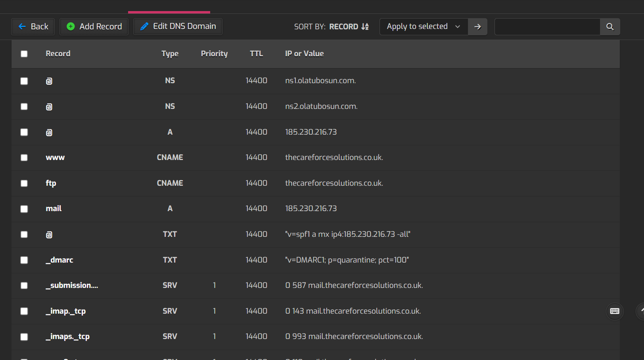Screen dimensions: 644x360
Task: Click the keyboard shortcuts icon
Action: pos(615,311)
